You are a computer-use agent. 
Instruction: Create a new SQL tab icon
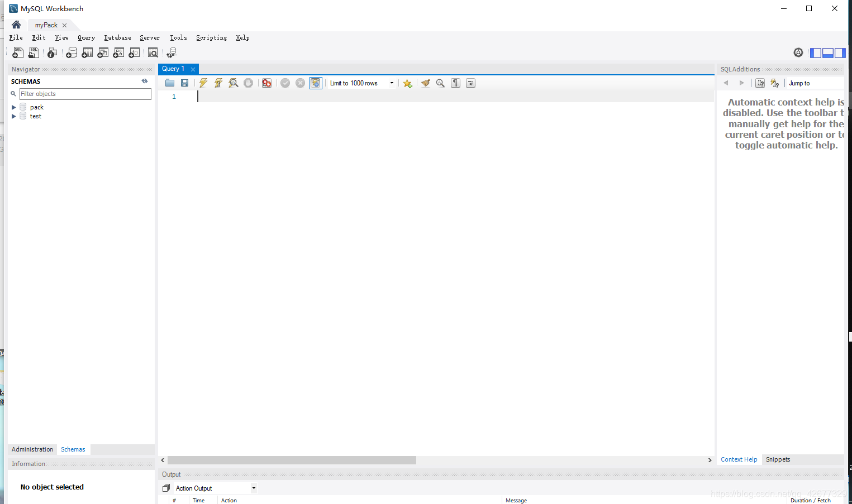click(18, 52)
